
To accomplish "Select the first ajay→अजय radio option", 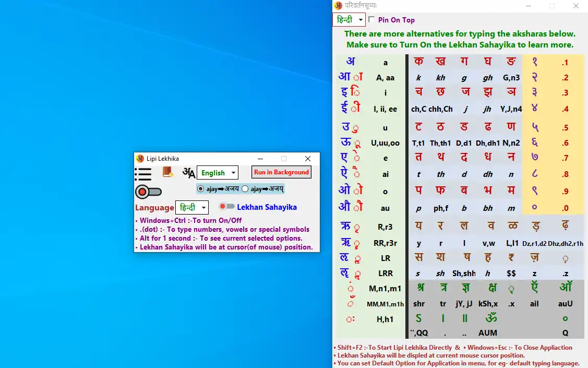I will [x=201, y=188].
